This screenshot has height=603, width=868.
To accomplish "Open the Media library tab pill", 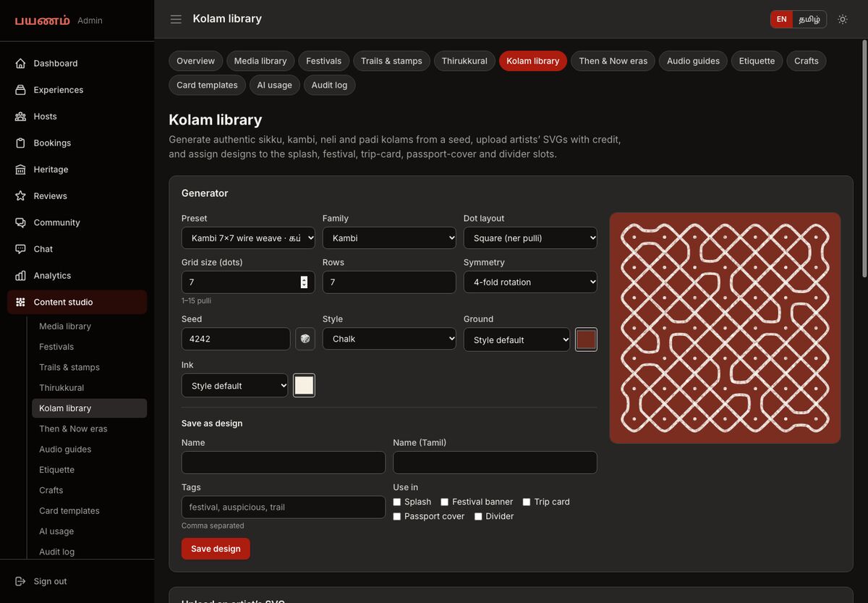I will coord(260,61).
